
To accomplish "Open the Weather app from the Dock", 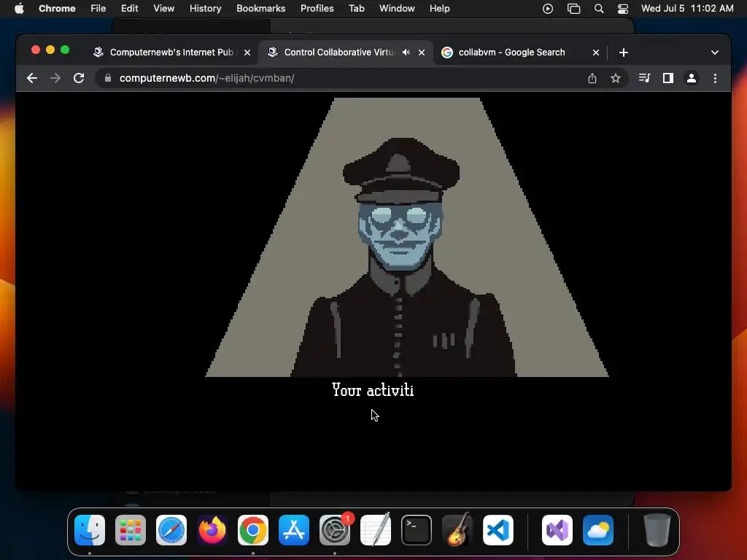I will click(x=598, y=530).
